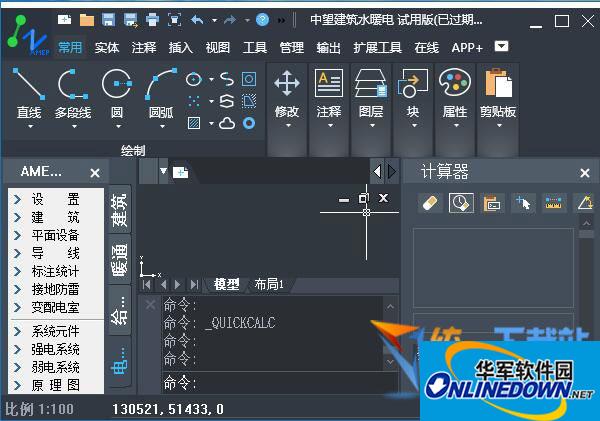Switch to the 插入 ribbon tab
Screen dimensions: 600x421
(181, 48)
